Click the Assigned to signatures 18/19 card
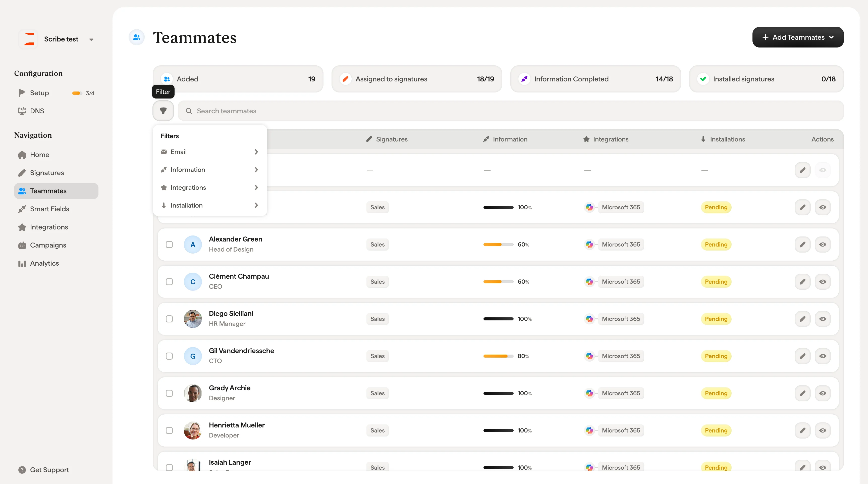Viewport: 868px width, 484px height. pos(417,79)
